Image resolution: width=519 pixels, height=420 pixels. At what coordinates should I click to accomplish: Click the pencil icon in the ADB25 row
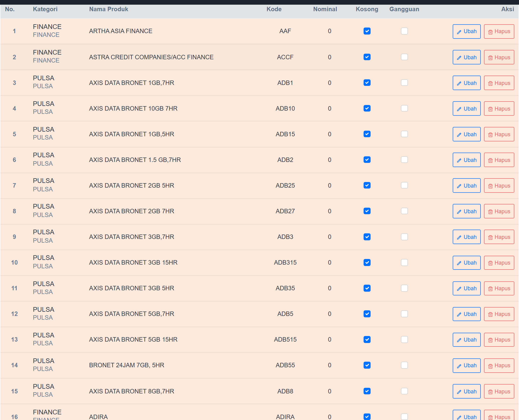(459, 186)
